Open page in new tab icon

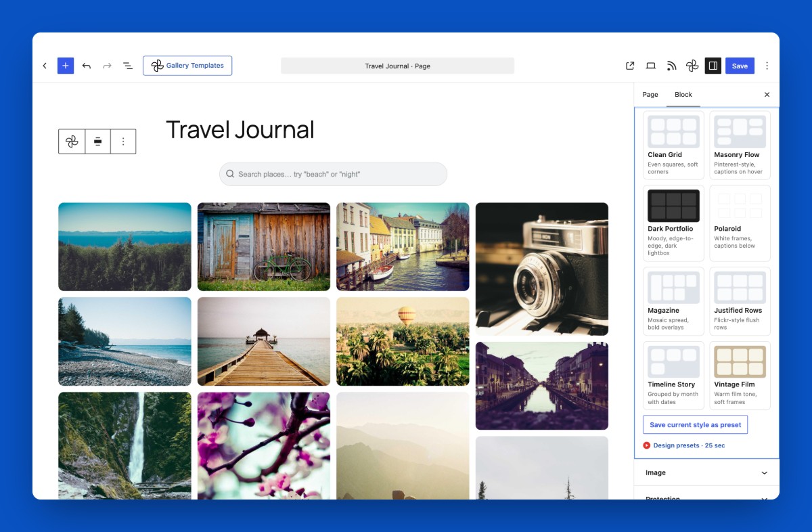pyautogui.click(x=630, y=66)
